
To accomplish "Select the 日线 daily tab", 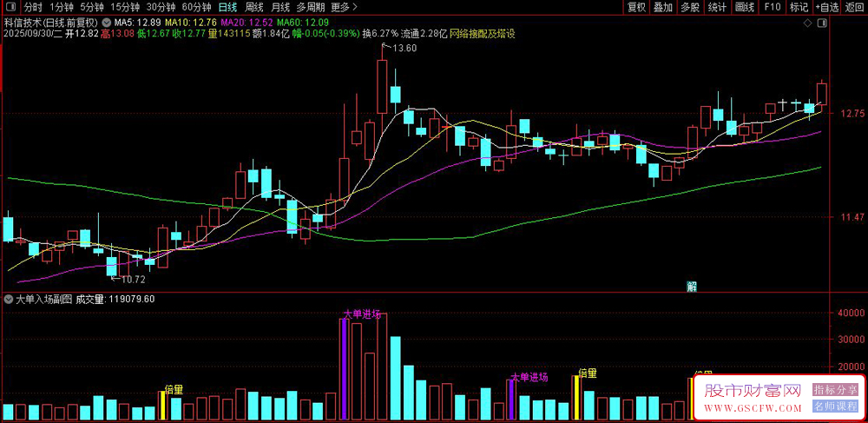I will click(x=227, y=7).
